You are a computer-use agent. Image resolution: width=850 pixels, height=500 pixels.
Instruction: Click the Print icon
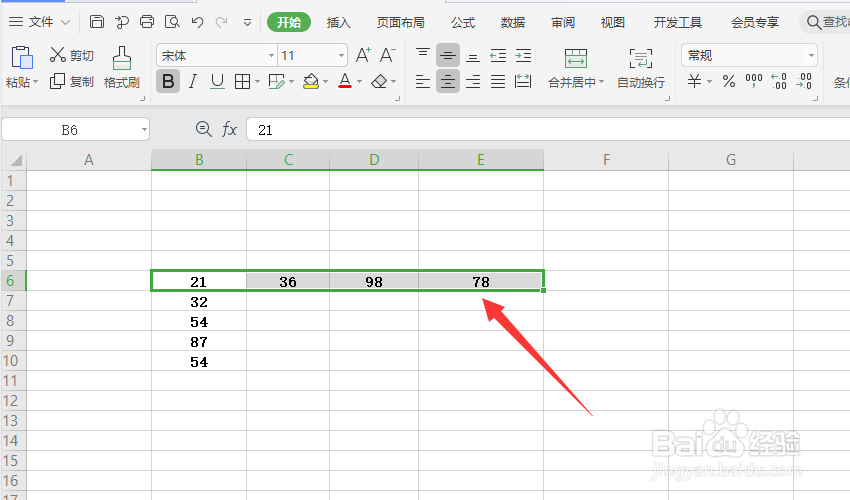coord(147,22)
